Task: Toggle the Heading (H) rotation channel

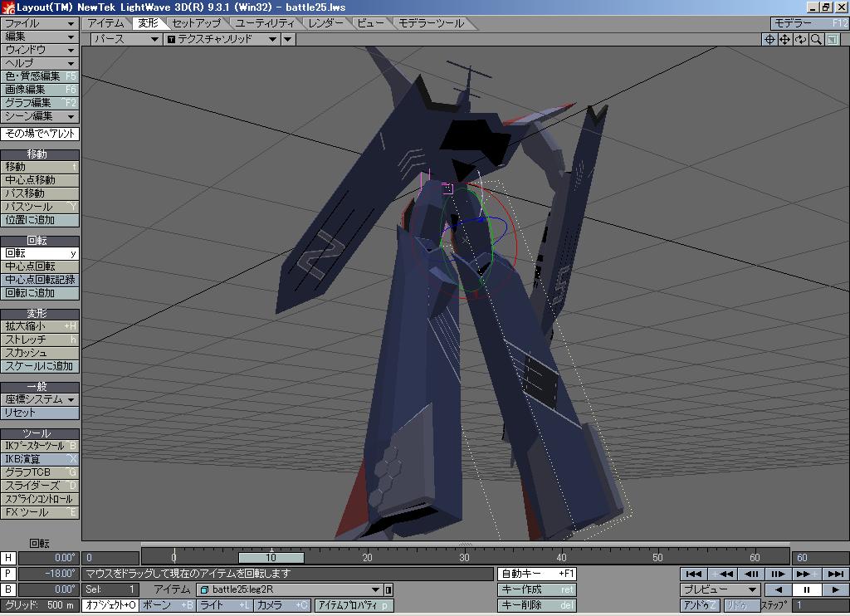Action: [8, 558]
